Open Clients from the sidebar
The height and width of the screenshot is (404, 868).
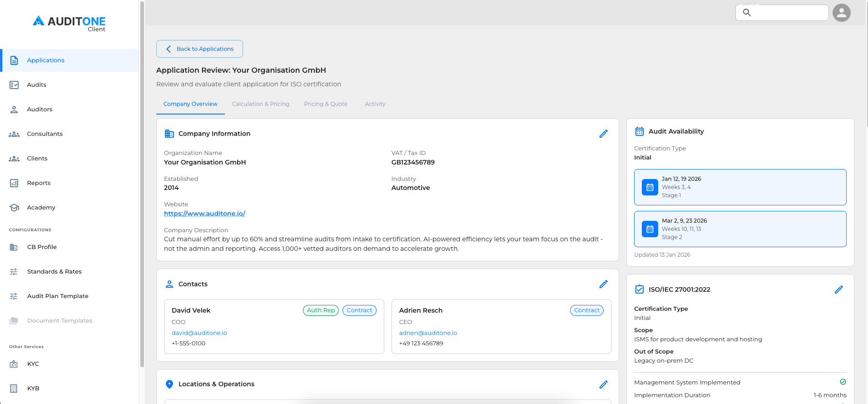[x=69, y=159]
